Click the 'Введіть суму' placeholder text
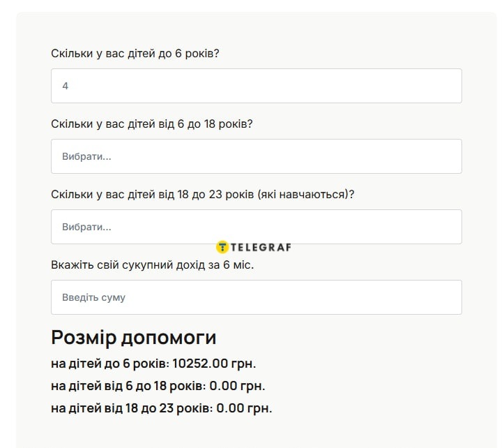This screenshot has width=504, height=448. click(x=93, y=297)
